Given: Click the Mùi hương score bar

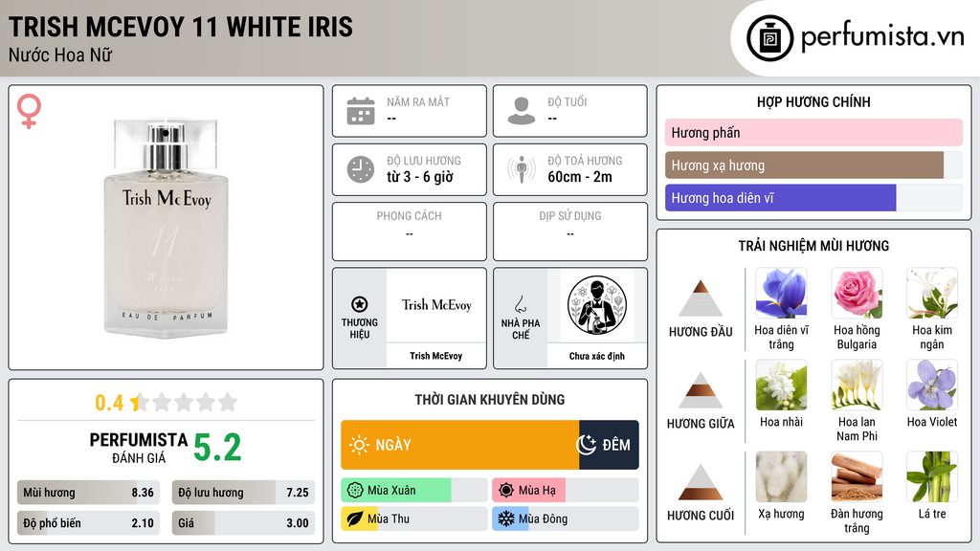Looking at the screenshot, I should tap(89, 493).
